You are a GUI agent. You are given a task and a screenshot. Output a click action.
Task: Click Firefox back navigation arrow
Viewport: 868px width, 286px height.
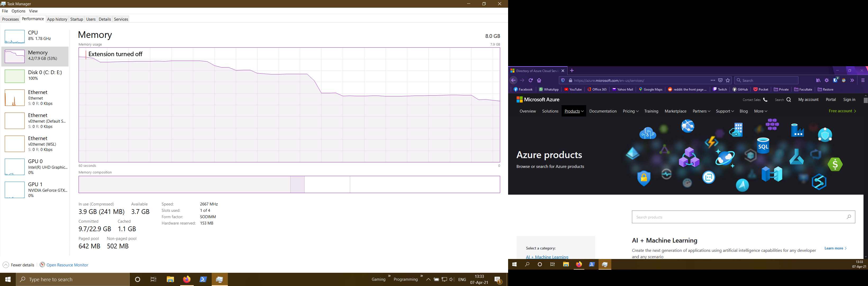tap(513, 80)
